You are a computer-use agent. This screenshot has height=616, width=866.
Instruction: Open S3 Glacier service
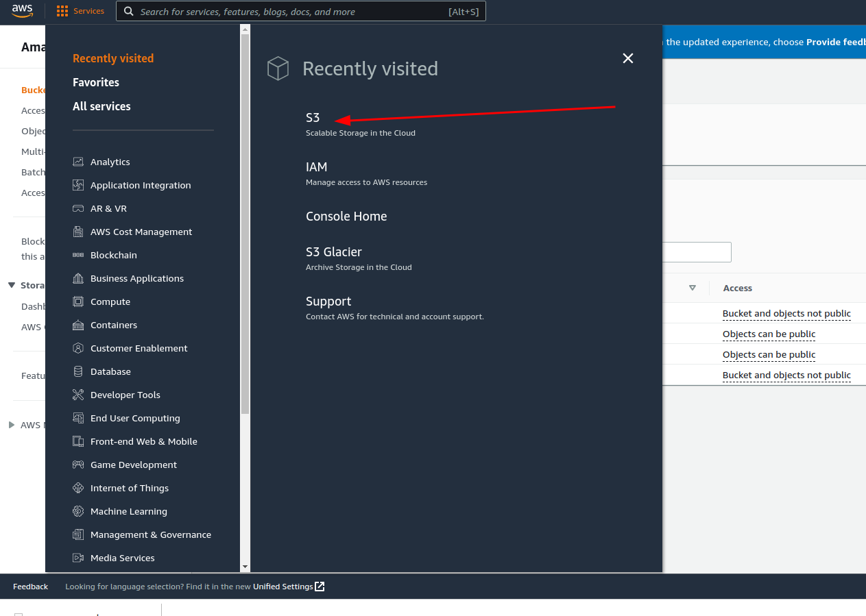click(x=334, y=252)
